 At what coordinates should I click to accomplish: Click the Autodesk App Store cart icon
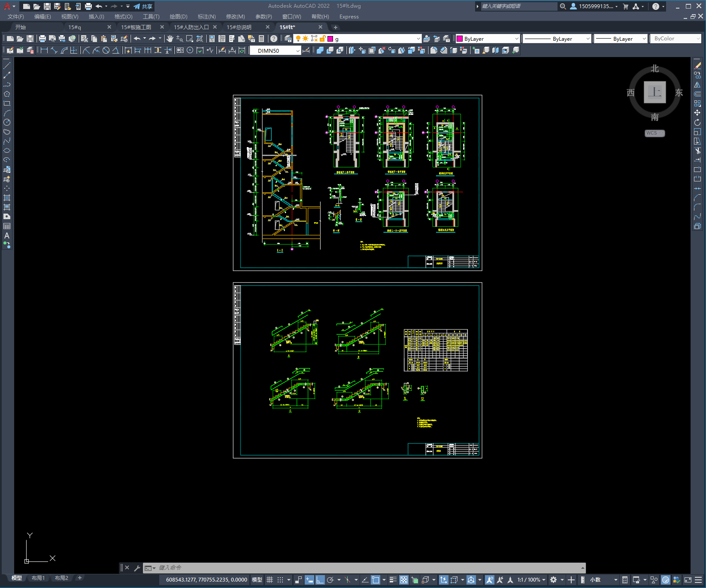(626, 6)
